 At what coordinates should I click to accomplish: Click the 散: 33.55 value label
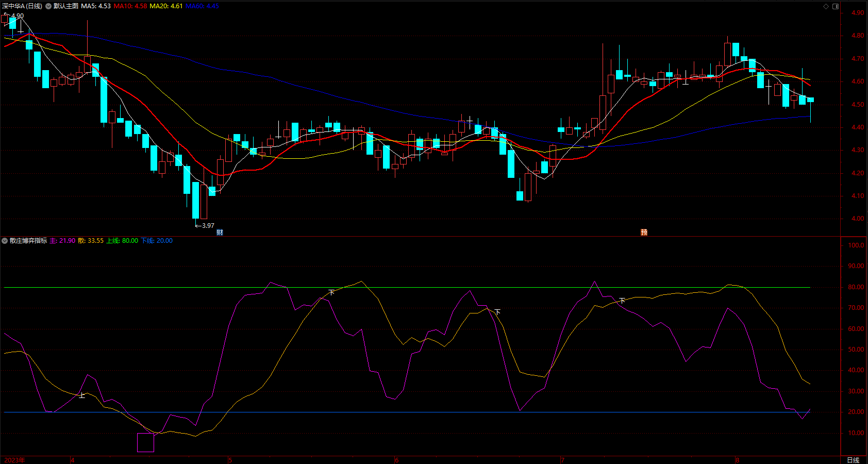click(91, 241)
